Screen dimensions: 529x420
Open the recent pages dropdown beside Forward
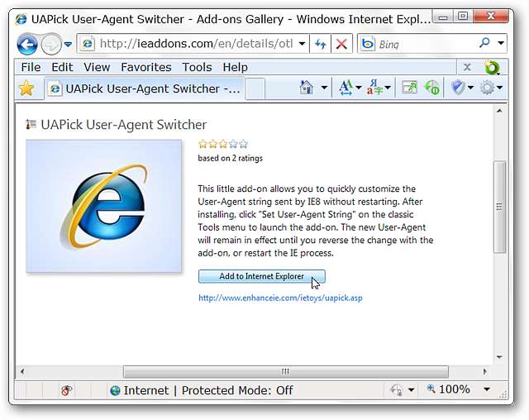pyautogui.click(x=68, y=44)
